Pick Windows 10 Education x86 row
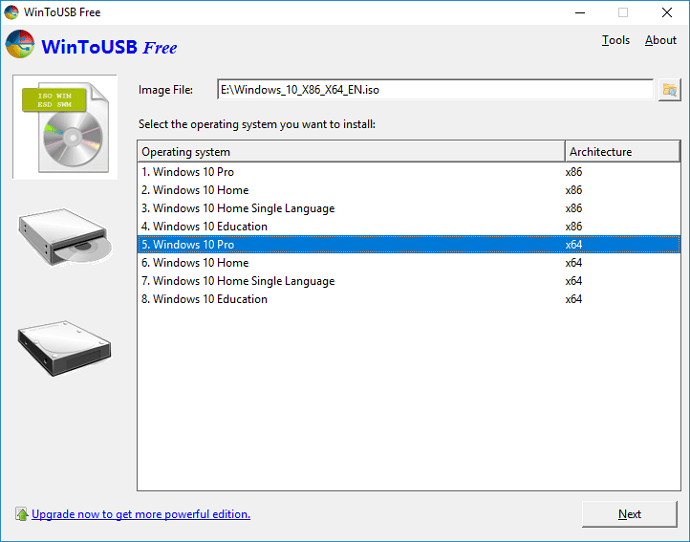The image size is (690, 542). tap(210, 226)
